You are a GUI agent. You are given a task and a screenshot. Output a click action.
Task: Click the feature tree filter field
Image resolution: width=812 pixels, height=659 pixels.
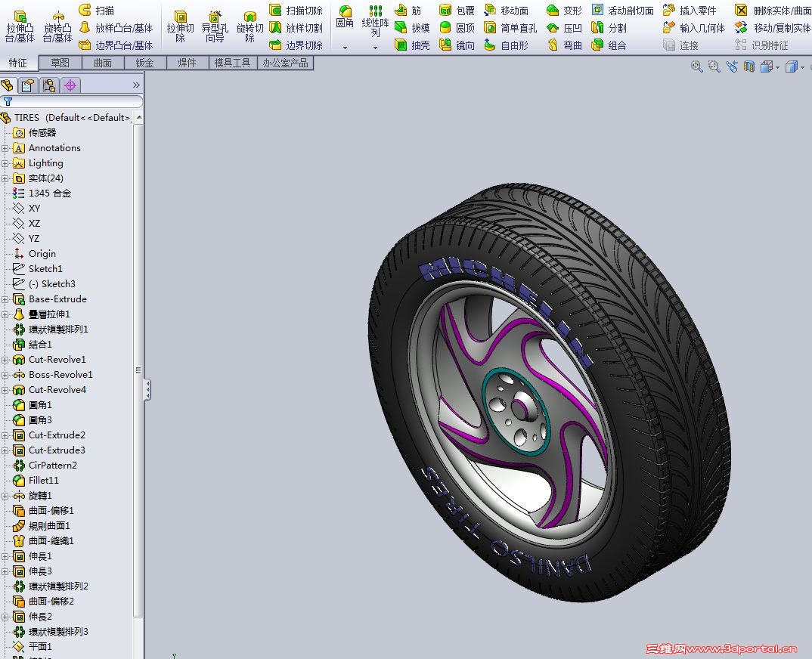coord(72,101)
